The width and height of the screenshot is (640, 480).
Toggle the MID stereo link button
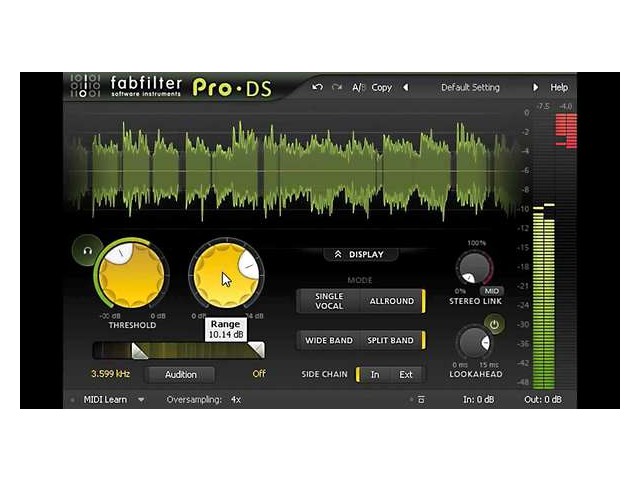[491, 291]
